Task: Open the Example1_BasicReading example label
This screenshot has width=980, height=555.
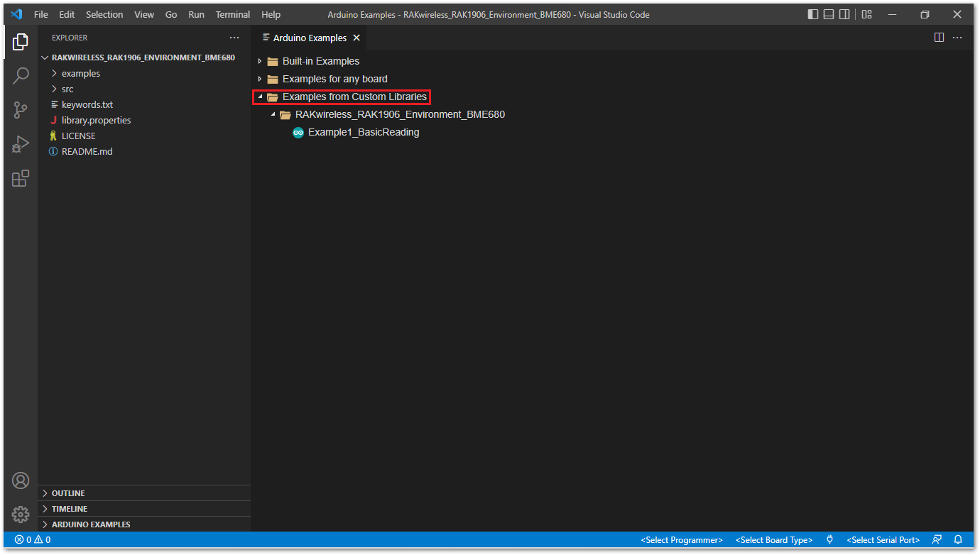Action: click(364, 132)
